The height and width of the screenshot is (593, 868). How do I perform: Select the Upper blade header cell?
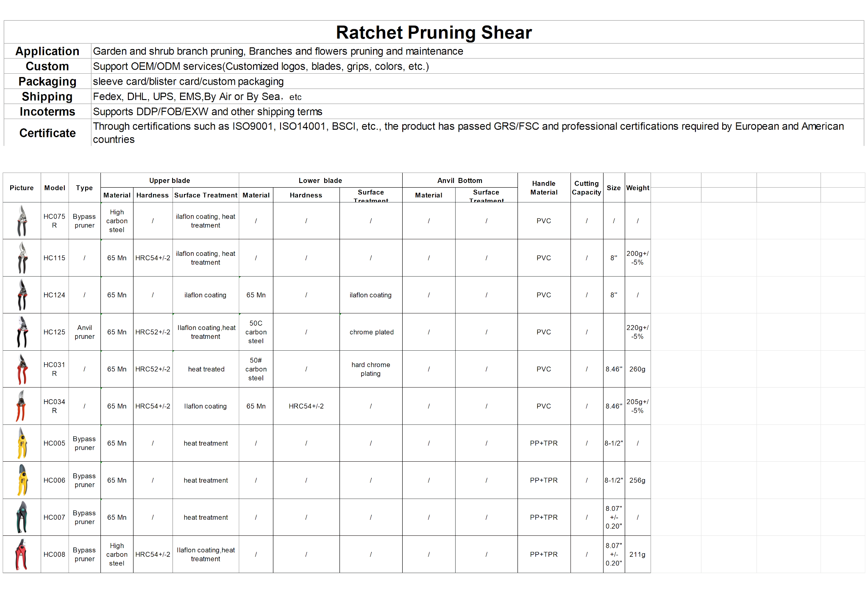[x=170, y=180]
